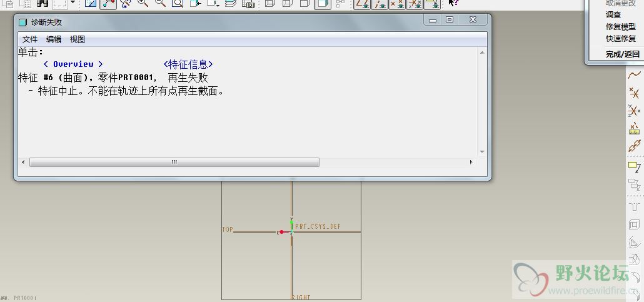Click the context help arrow icon
Image resolution: width=644 pixels, height=302 pixels.
pyautogui.click(x=453, y=3)
